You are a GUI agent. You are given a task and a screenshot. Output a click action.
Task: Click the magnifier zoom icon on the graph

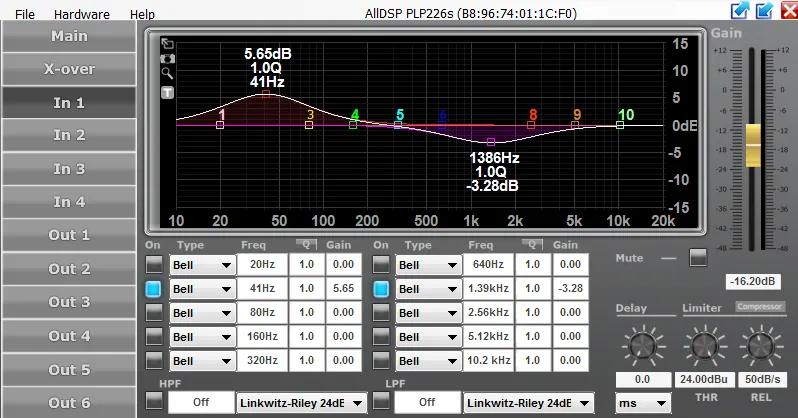click(167, 74)
